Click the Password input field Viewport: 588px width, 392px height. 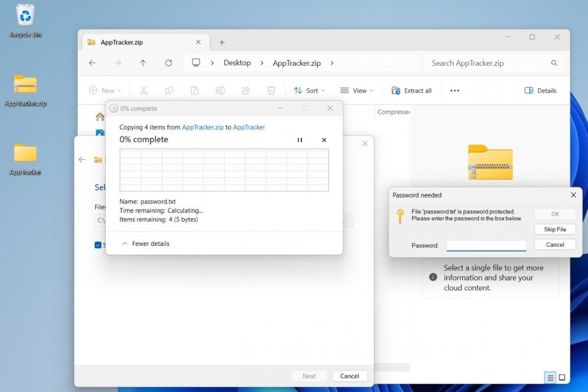tap(486, 245)
